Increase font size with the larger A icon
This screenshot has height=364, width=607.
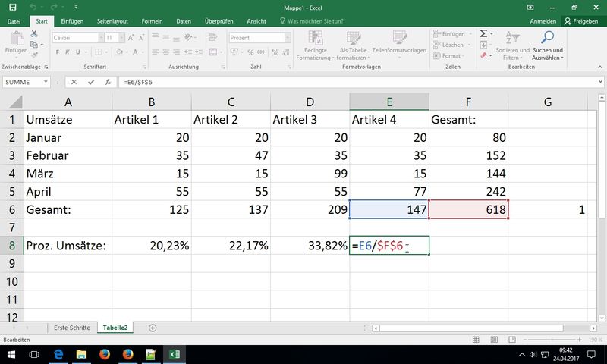tap(131, 37)
